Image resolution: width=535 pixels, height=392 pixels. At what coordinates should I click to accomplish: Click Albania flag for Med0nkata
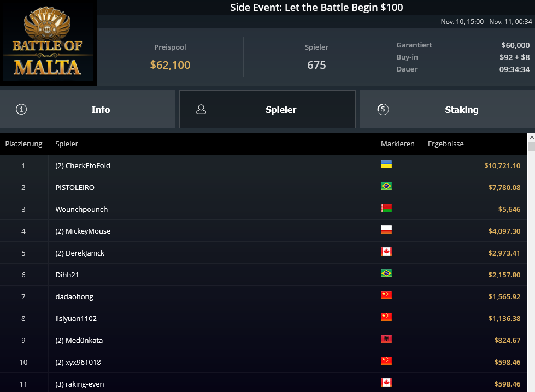pos(386,339)
